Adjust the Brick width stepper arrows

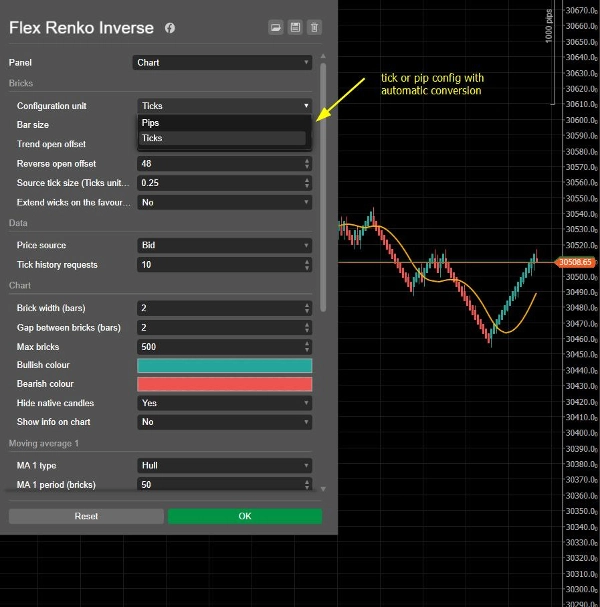click(307, 308)
